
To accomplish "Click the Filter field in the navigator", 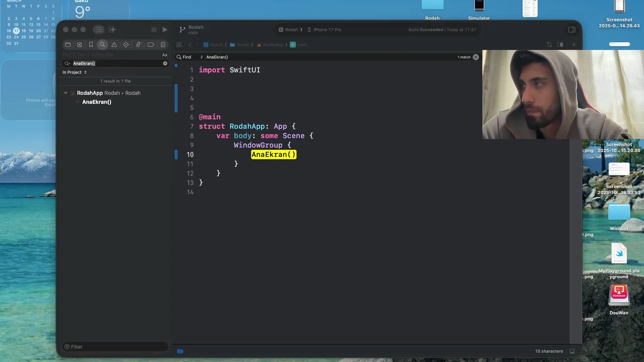I will 115,347.
